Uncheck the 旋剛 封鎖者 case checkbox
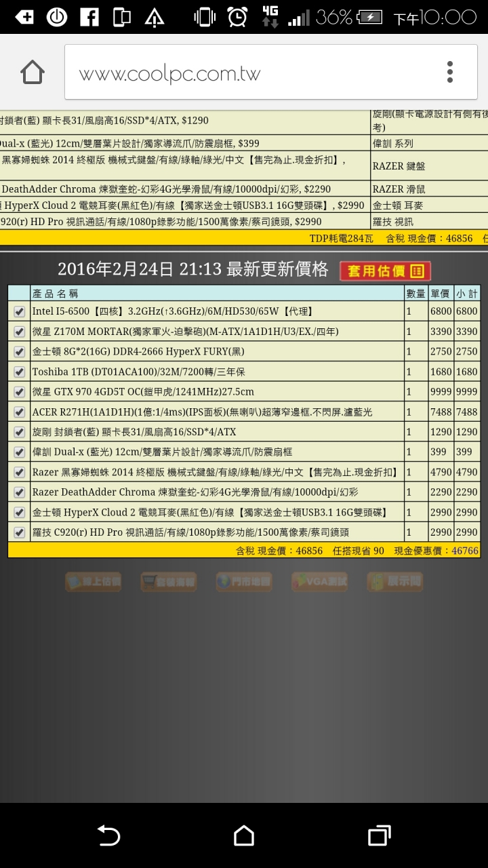 tap(19, 432)
